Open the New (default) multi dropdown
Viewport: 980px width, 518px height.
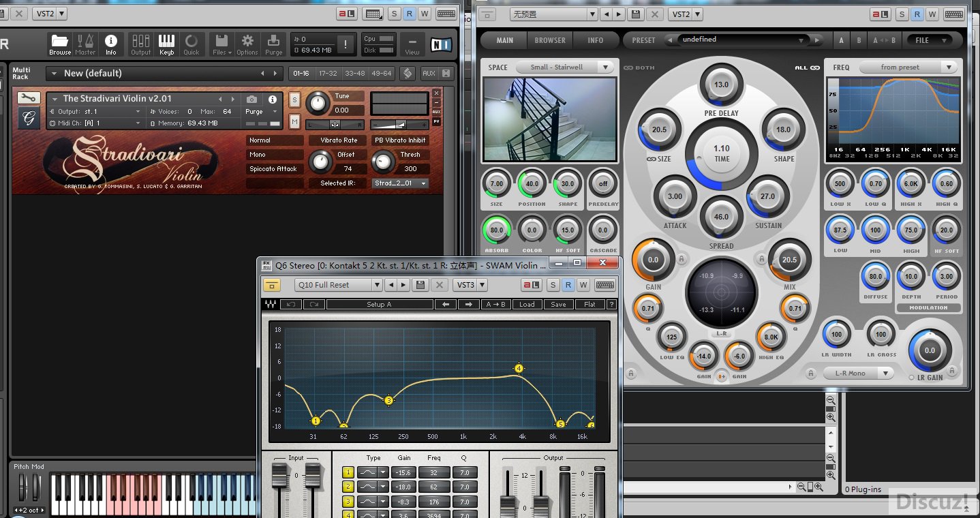click(x=164, y=73)
